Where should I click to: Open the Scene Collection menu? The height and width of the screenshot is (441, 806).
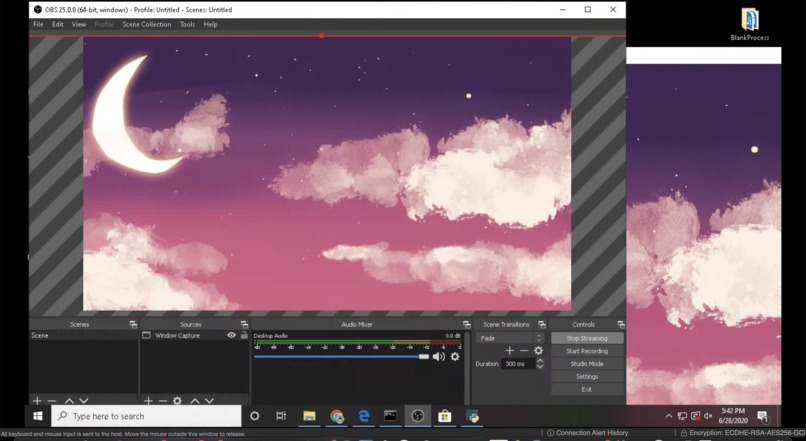[146, 24]
